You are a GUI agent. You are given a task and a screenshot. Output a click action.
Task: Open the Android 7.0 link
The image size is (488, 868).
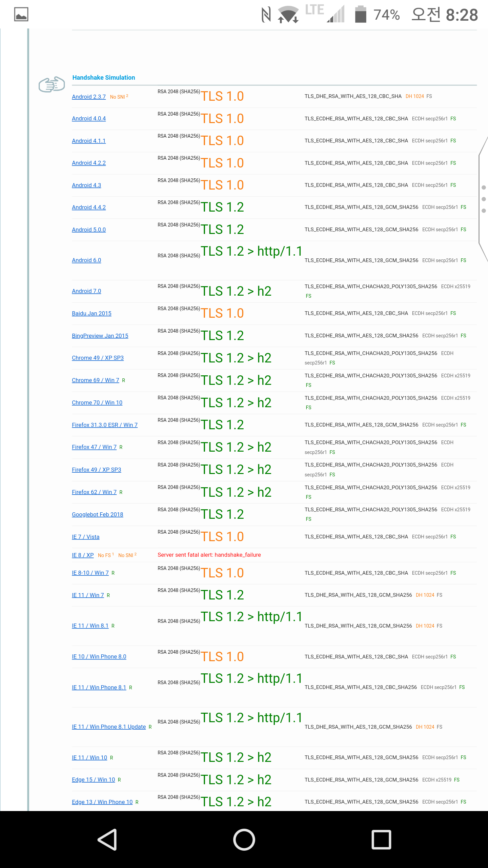[86, 291]
